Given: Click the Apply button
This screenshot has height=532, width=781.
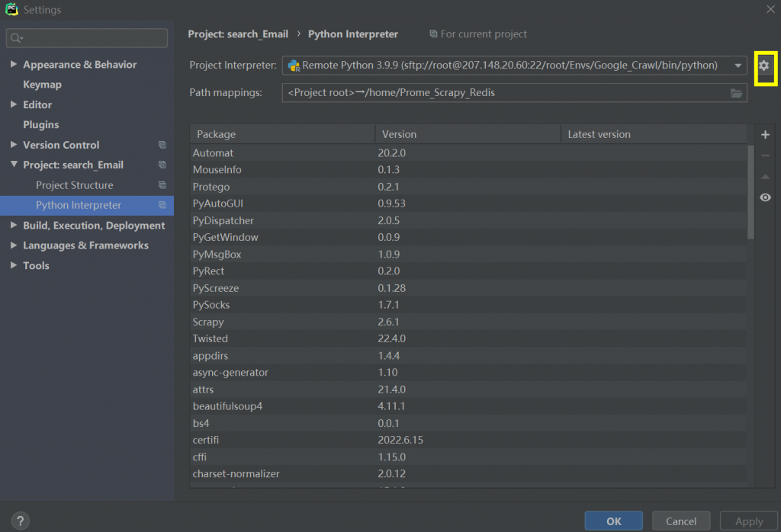Looking at the screenshot, I should tap(749, 521).
